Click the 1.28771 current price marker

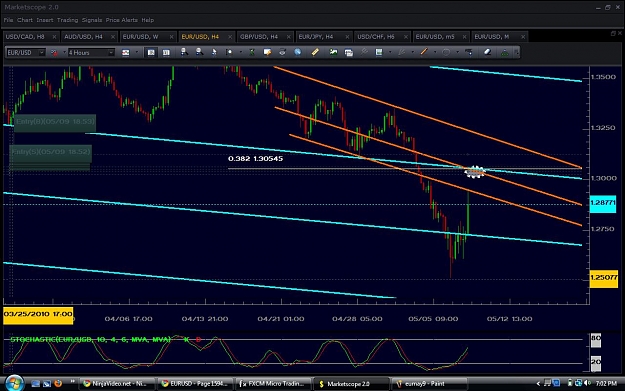603,203
